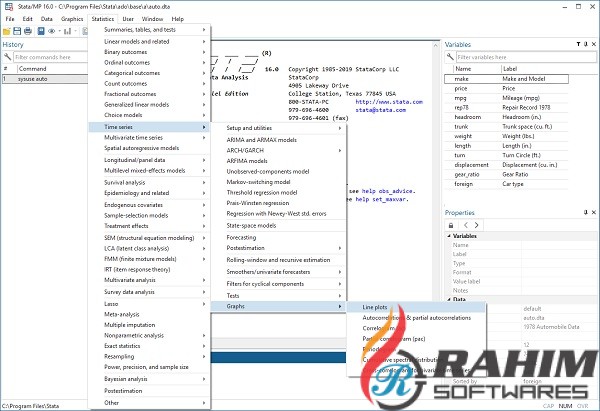This screenshot has width=600, height=411.
Task: Click the Variables panel filter funnel icon
Action: coord(578,44)
